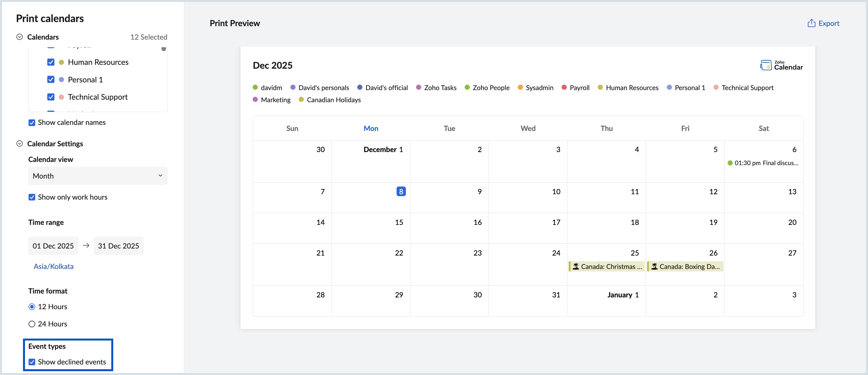Click the Export icon
Screen dimensions: 868x375
point(811,23)
